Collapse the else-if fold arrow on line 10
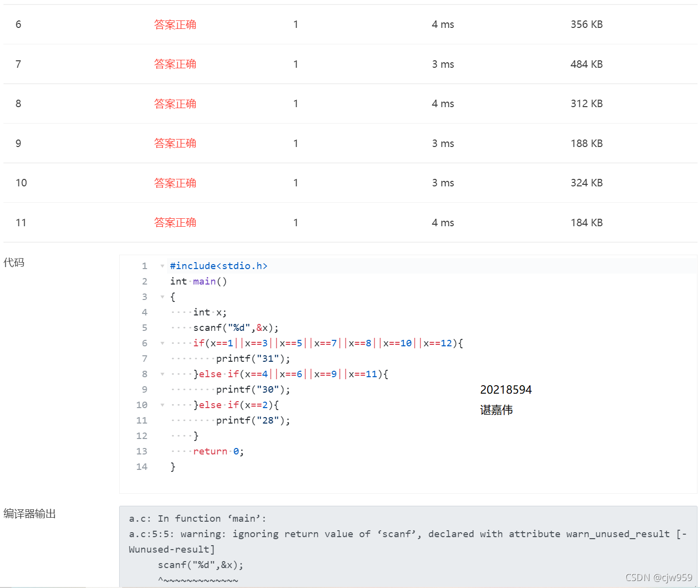700x588 pixels. pos(162,405)
